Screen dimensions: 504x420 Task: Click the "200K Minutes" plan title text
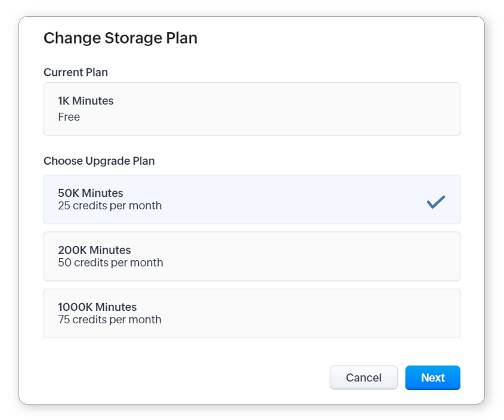[x=94, y=250]
